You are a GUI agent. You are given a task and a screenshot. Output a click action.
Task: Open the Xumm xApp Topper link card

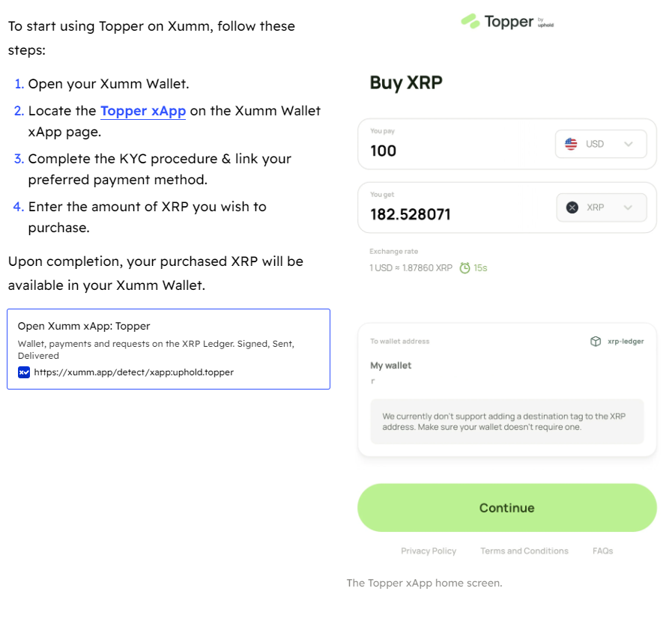(168, 348)
